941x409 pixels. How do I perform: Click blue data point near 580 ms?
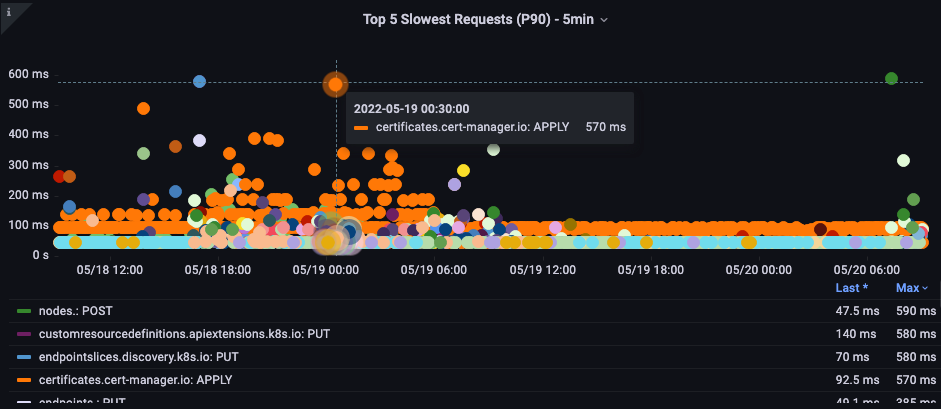tap(199, 81)
